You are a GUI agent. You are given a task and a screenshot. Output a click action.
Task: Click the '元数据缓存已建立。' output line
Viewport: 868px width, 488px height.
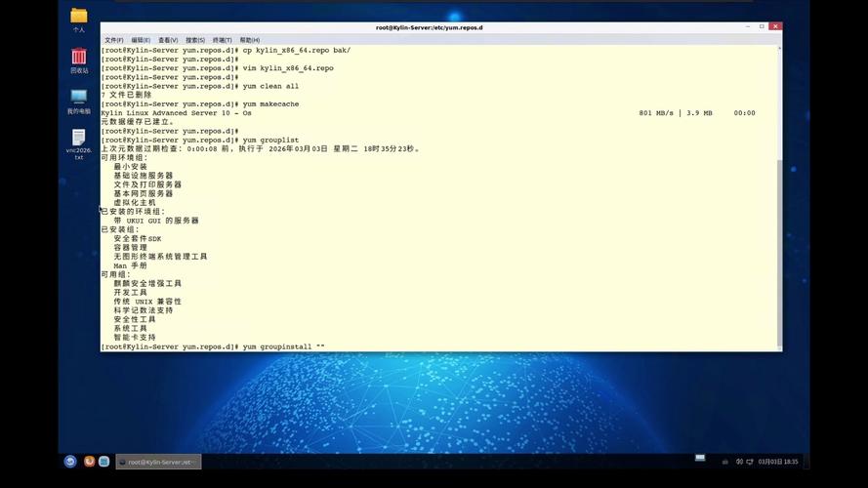pos(138,122)
